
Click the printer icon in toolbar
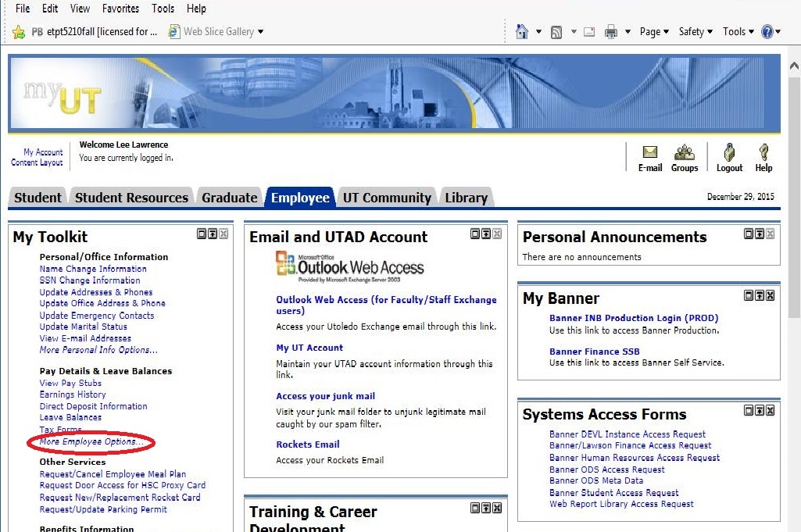(x=610, y=32)
